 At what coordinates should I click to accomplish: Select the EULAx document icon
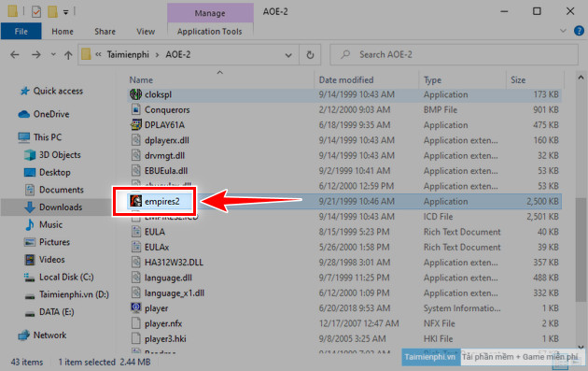[x=135, y=247]
